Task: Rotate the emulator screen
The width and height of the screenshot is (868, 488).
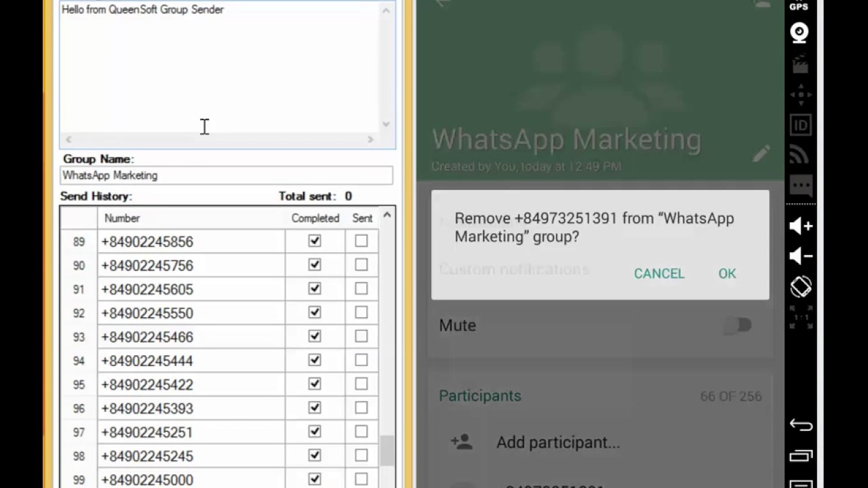Action: click(801, 286)
